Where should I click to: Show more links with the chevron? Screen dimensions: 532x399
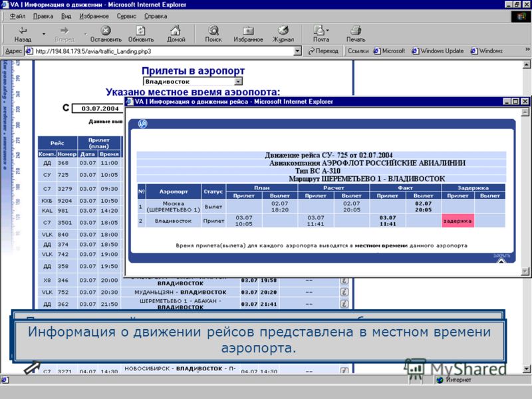pyautogui.click(x=527, y=50)
